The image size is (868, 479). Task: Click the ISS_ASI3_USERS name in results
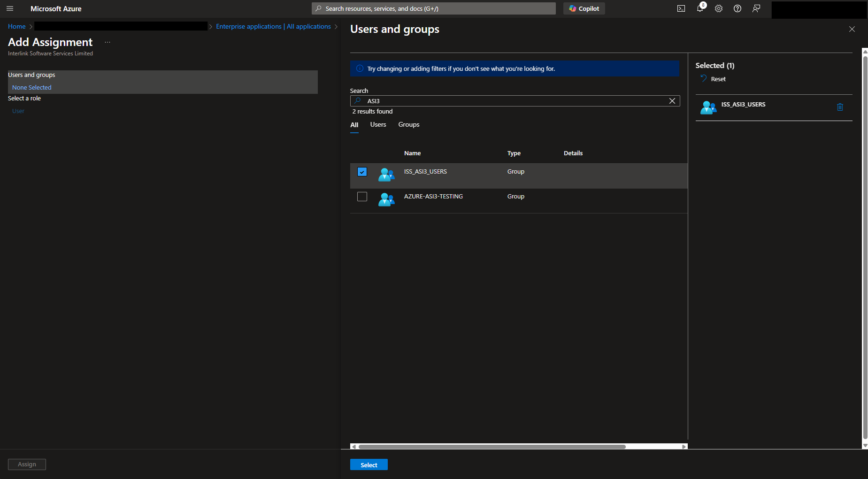425,172
